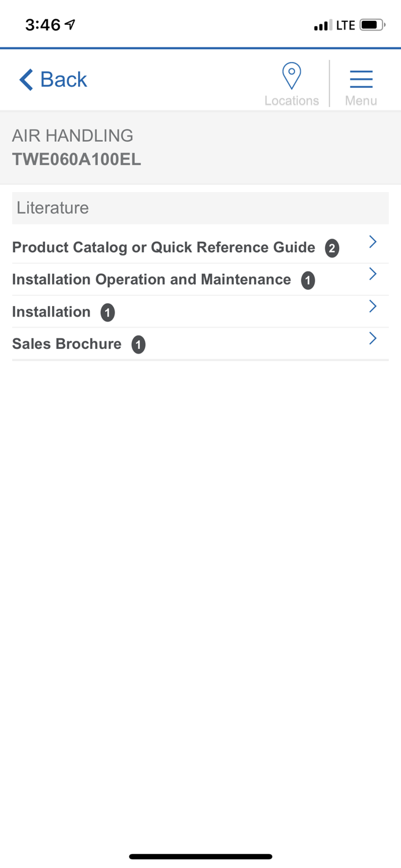The width and height of the screenshot is (401, 868).
Task: Open the Installation literature item
Action: [x=51, y=312]
